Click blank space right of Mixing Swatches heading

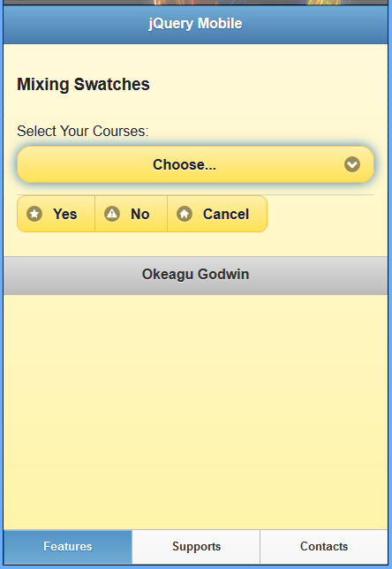point(262,85)
